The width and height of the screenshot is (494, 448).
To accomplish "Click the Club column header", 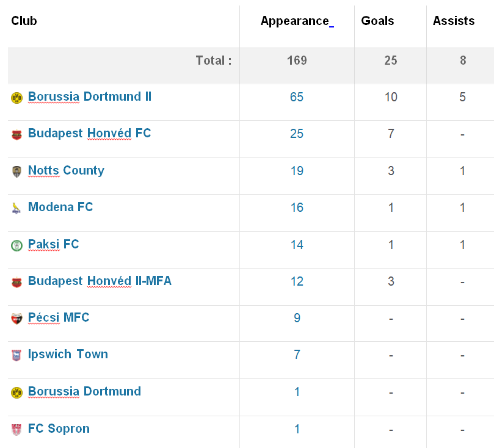I will tap(24, 21).
